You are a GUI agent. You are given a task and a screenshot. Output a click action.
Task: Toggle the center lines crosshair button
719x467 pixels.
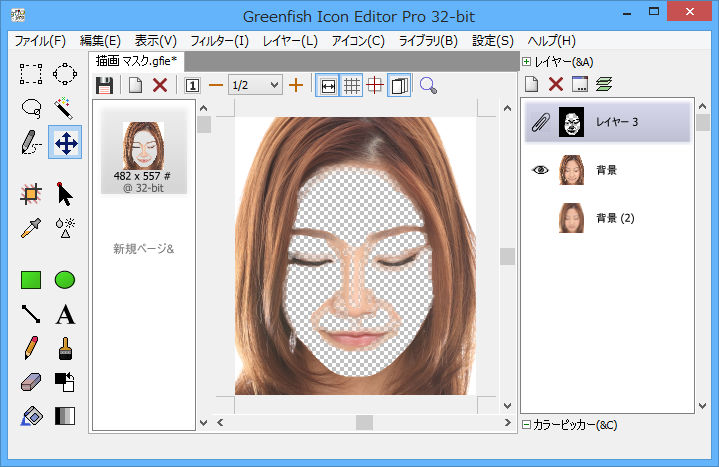click(375, 85)
